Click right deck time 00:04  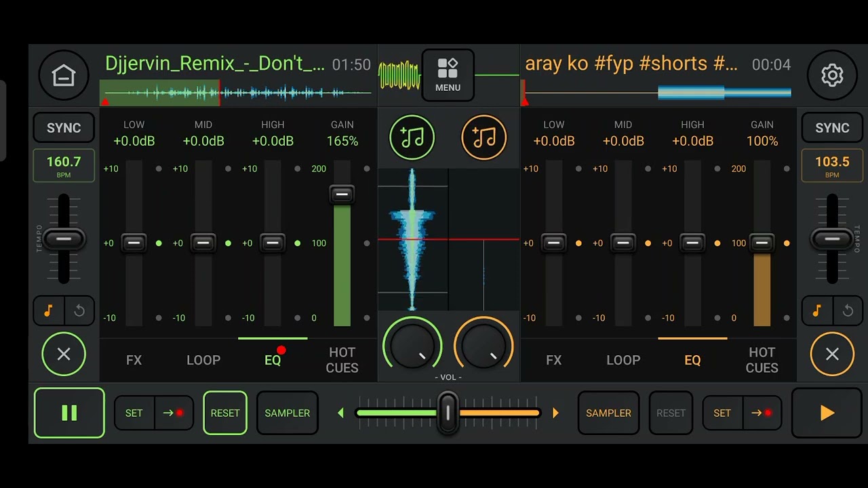tap(771, 64)
